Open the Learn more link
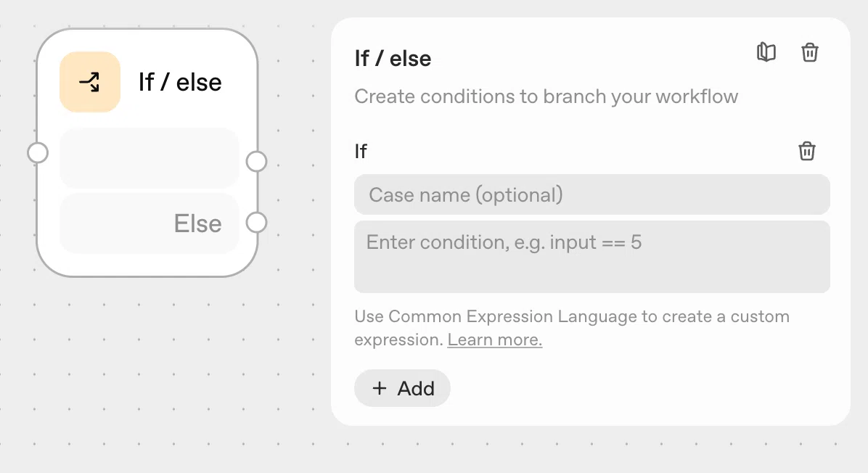Screen dimensions: 868x473 coord(494,340)
